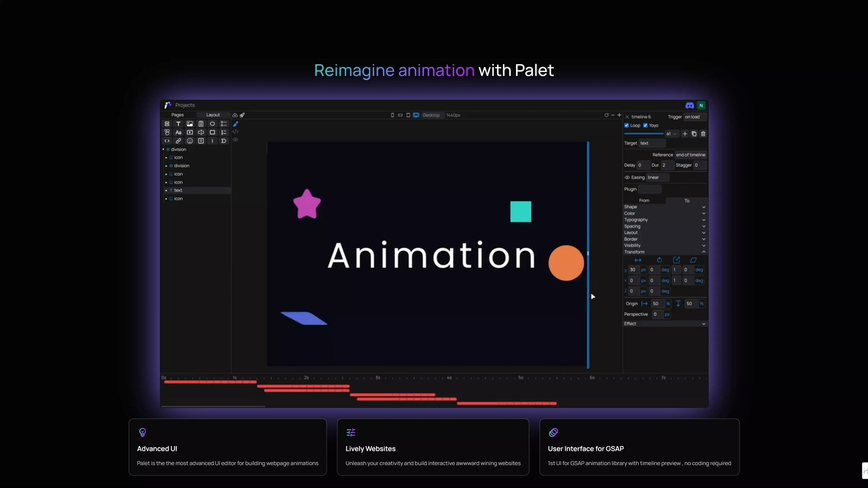Switch to the Layout tab
The image size is (868, 488).
click(x=213, y=115)
